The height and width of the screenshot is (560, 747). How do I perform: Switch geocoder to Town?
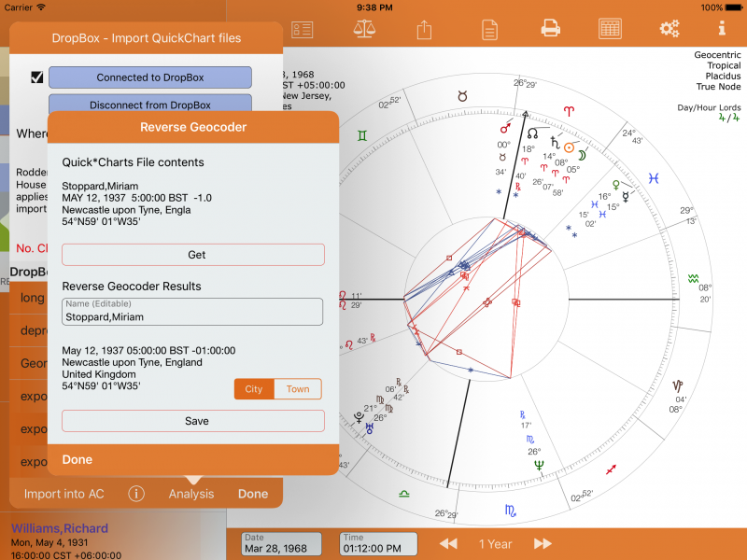tap(298, 389)
